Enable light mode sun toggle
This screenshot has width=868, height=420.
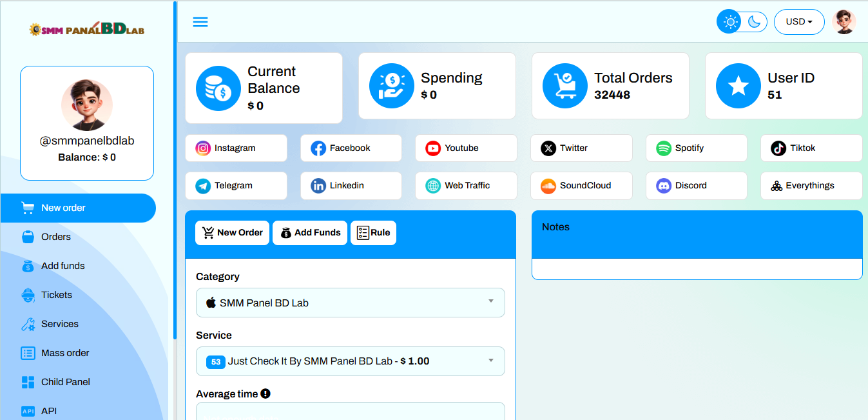pos(730,22)
